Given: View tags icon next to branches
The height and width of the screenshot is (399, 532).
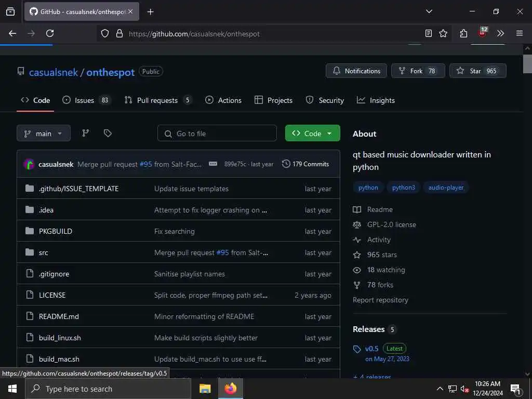Looking at the screenshot, I should pyautogui.click(x=108, y=134).
